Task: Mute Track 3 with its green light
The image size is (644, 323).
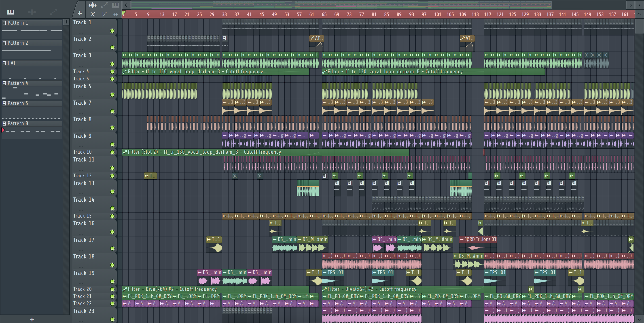Action: click(x=112, y=64)
